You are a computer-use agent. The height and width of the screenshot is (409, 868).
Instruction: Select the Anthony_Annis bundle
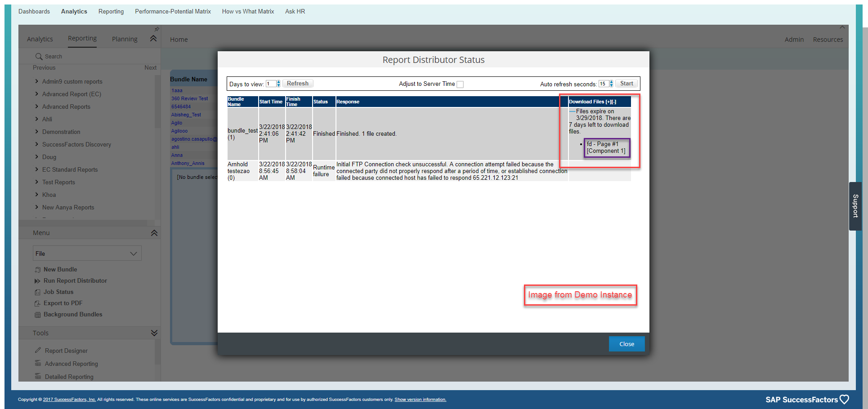pyautogui.click(x=188, y=163)
